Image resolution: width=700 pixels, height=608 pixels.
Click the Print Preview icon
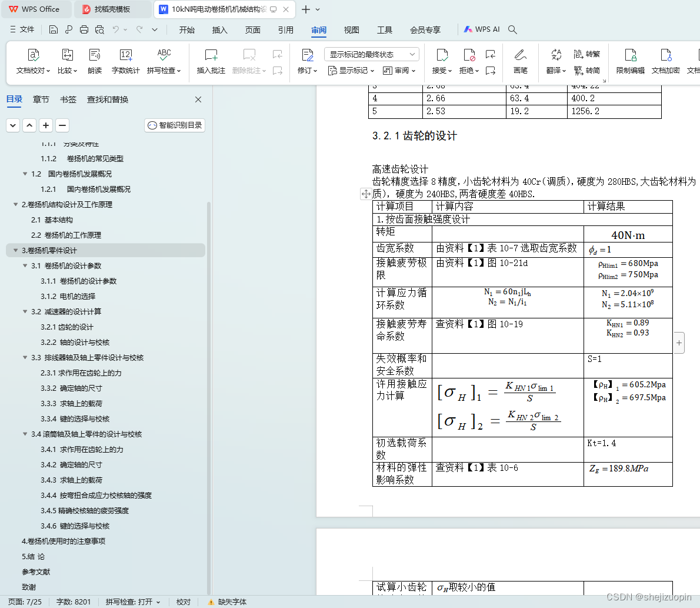[99, 29]
